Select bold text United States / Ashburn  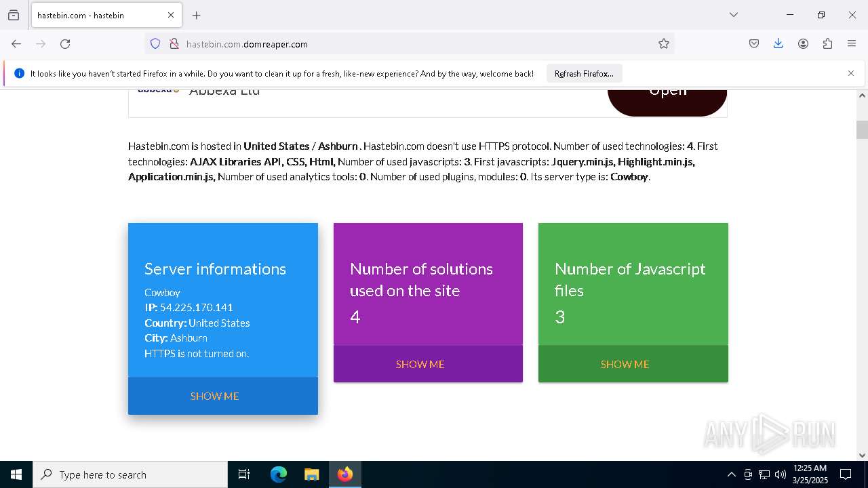pos(300,146)
